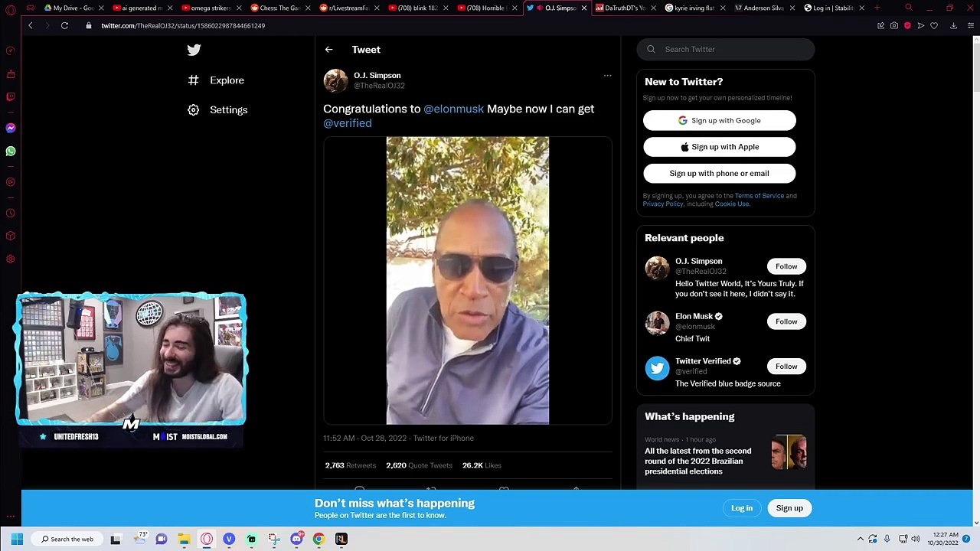Click the Windows Search the web box

click(67, 539)
